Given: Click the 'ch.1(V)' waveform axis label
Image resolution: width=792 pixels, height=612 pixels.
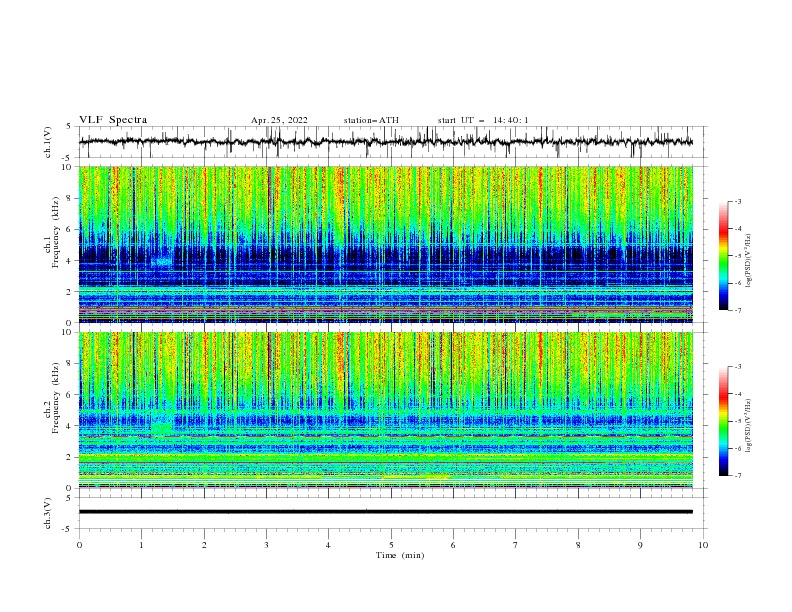Looking at the screenshot, I should click(48, 142).
